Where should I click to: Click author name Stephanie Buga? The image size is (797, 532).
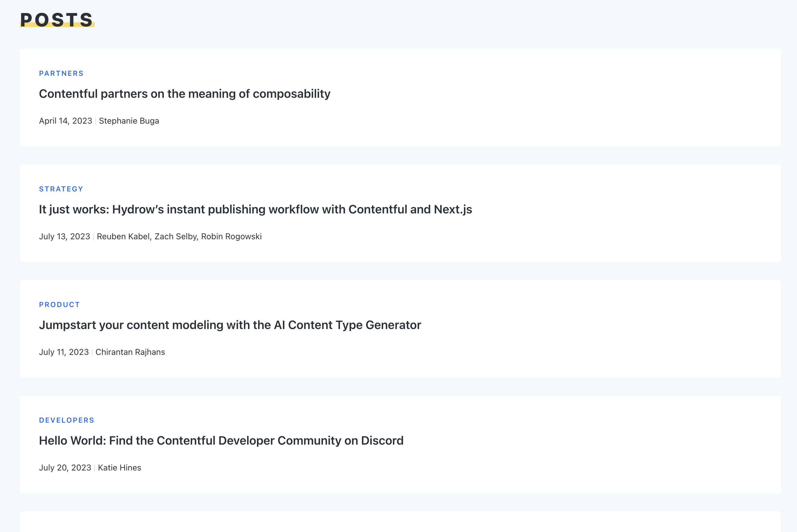click(x=129, y=121)
